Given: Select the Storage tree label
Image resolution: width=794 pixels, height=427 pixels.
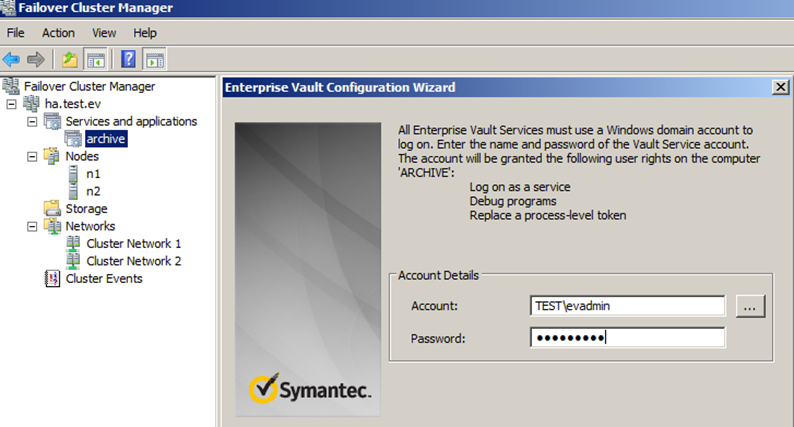Looking at the screenshot, I should tap(86, 209).
